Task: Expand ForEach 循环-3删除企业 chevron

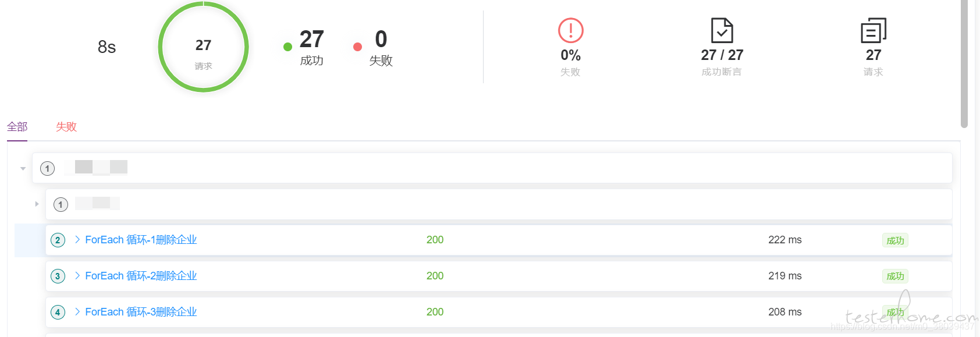Action: [x=77, y=311]
